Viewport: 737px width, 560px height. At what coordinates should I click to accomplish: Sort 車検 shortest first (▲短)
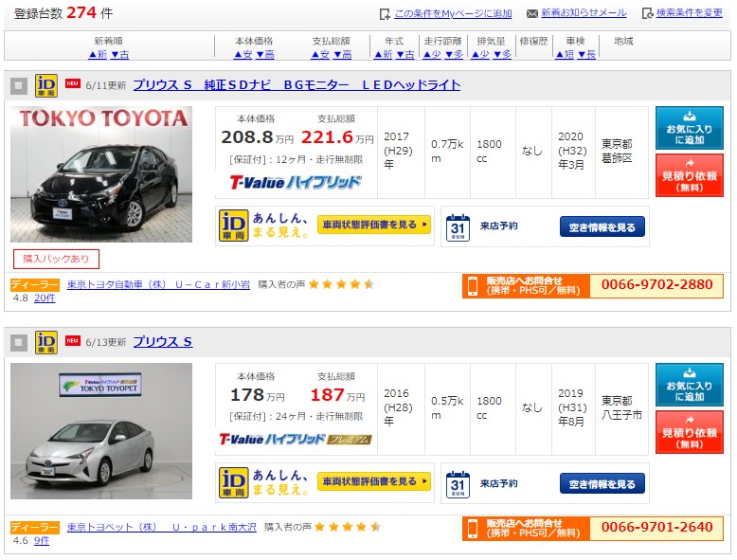click(x=565, y=54)
